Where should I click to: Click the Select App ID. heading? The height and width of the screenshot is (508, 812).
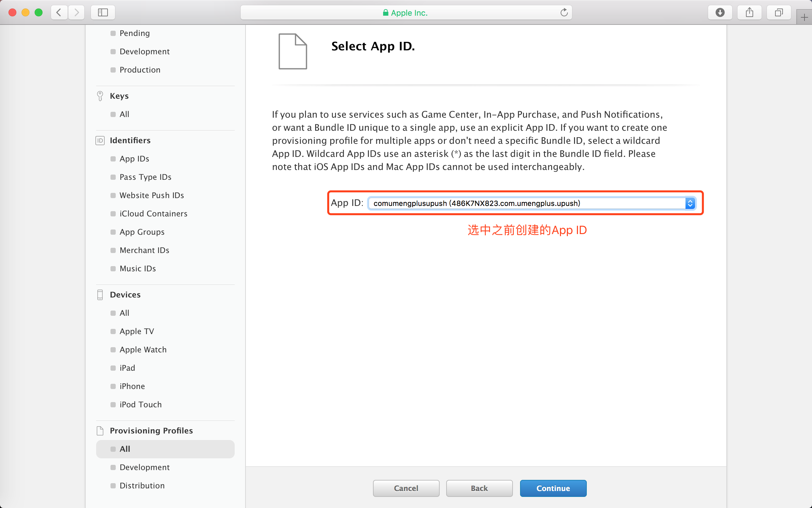click(373, 46)
